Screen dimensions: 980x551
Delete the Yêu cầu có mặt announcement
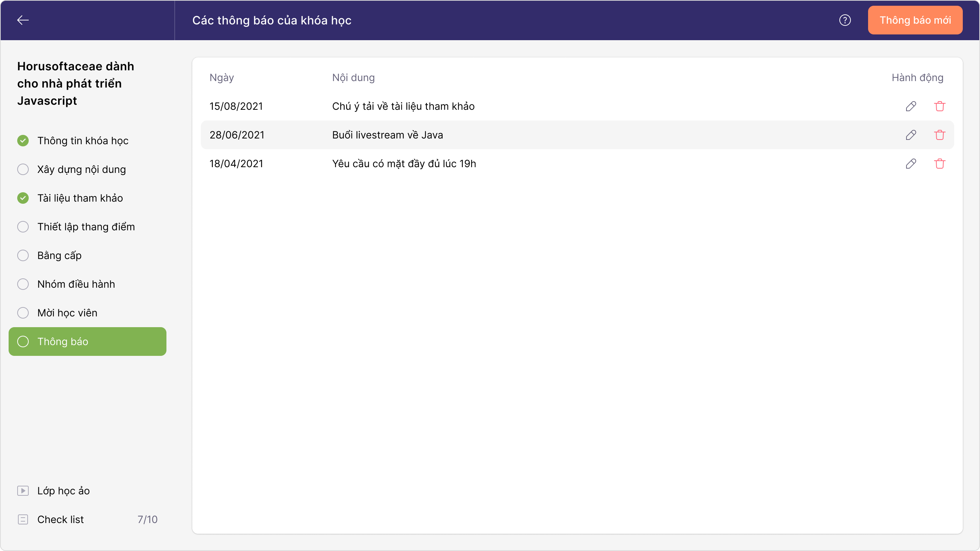pyautogui.click(x=939, y=164)
